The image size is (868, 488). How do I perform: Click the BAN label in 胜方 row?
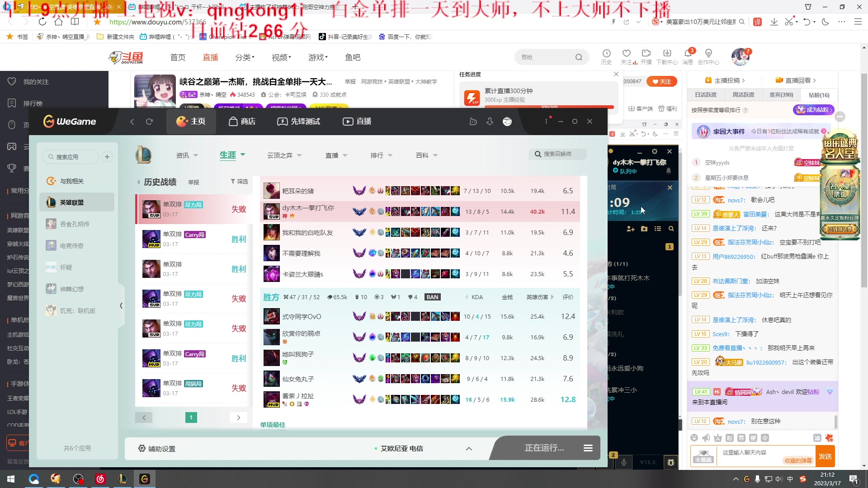[433, 297]
